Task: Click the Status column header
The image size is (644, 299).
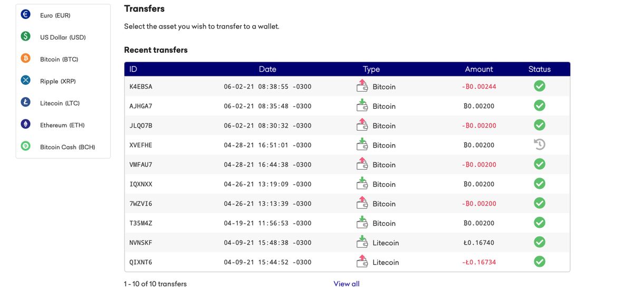Action: click(x=539, y=69)
